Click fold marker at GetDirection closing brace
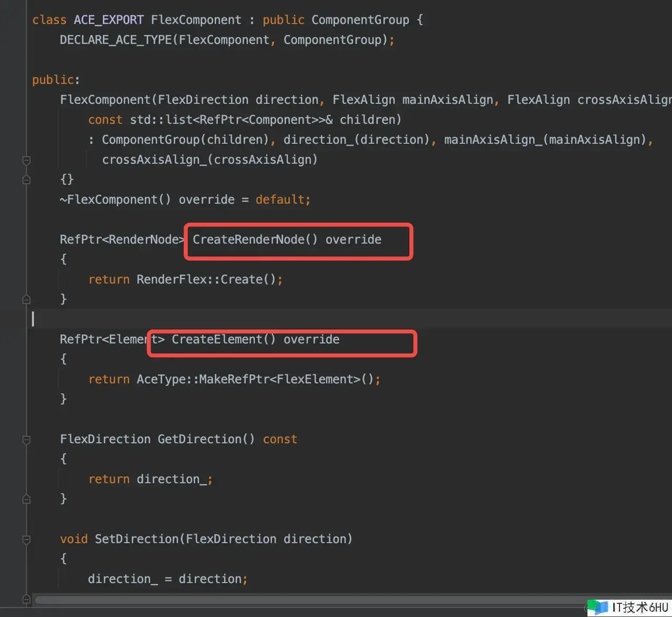This screenshot has height=617, width=672. 26,499
